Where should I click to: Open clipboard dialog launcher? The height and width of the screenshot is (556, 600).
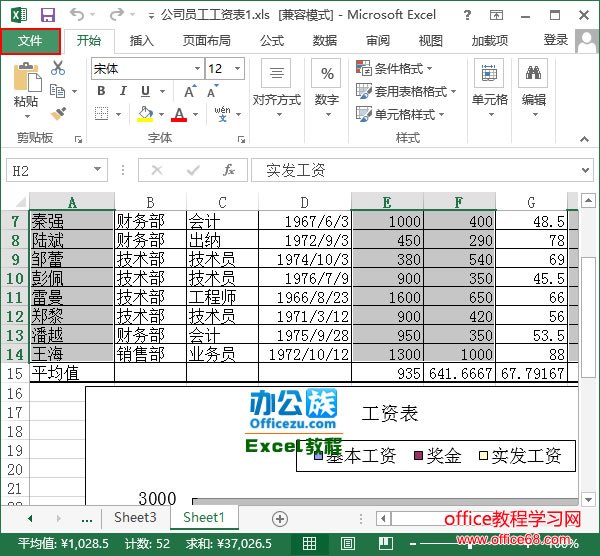pyautogui.click(x=78, y=139)
